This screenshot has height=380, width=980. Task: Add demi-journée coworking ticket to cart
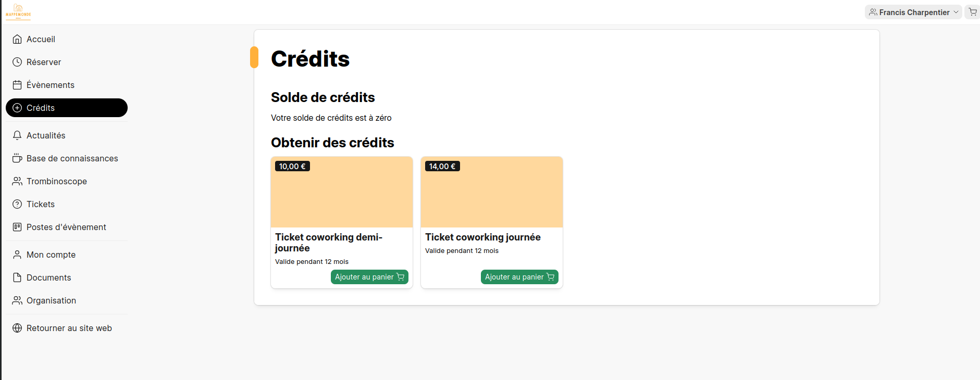tap(369, 277)
